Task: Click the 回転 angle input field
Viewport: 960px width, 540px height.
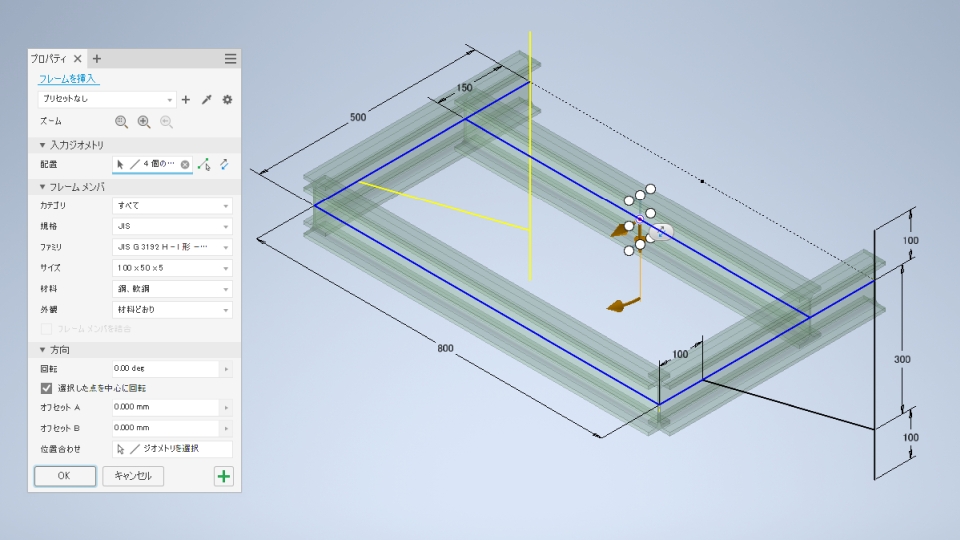Action: coord(165,368)
